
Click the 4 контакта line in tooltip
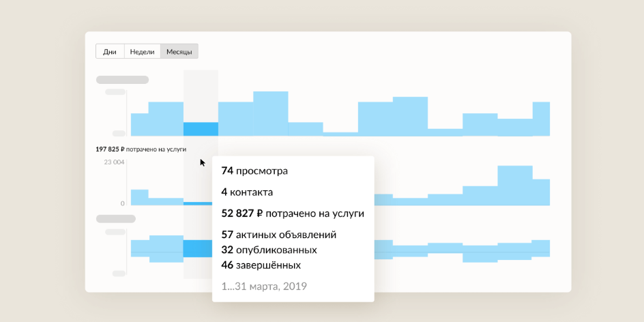pyautogui.click(x=247, y=192)
